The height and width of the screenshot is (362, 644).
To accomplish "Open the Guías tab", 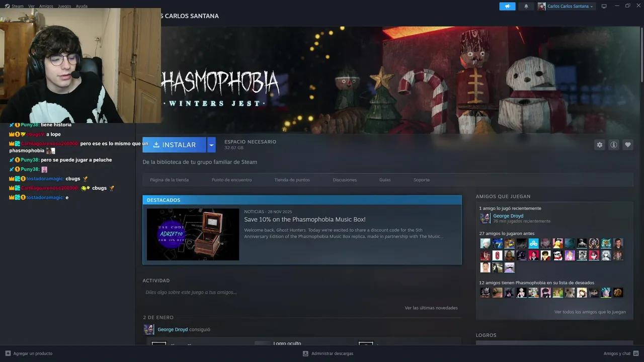I will pyautogui.click(x=385, y=179).
